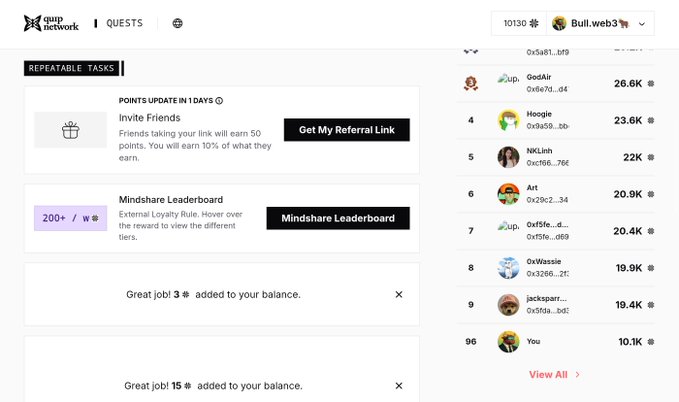The height and width of the screenshot is (402, 679).
Task: Click the 20.9K score for Art
Action: pyautogui.click(x=628, y=194)
